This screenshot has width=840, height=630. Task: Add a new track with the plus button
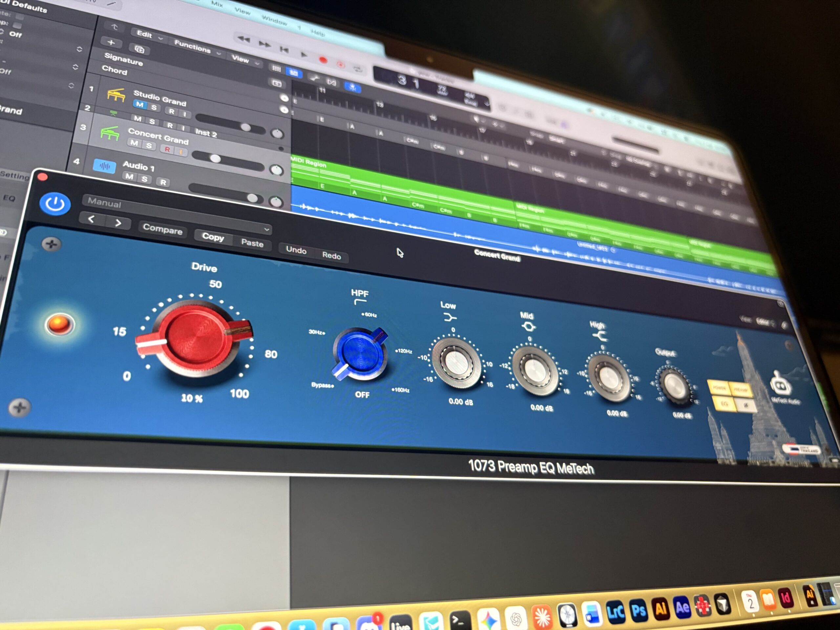point(111,42)
